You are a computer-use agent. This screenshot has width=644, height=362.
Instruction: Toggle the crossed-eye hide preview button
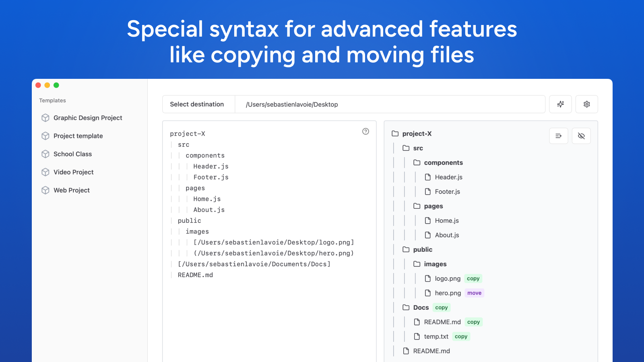(x=581, y=136)
